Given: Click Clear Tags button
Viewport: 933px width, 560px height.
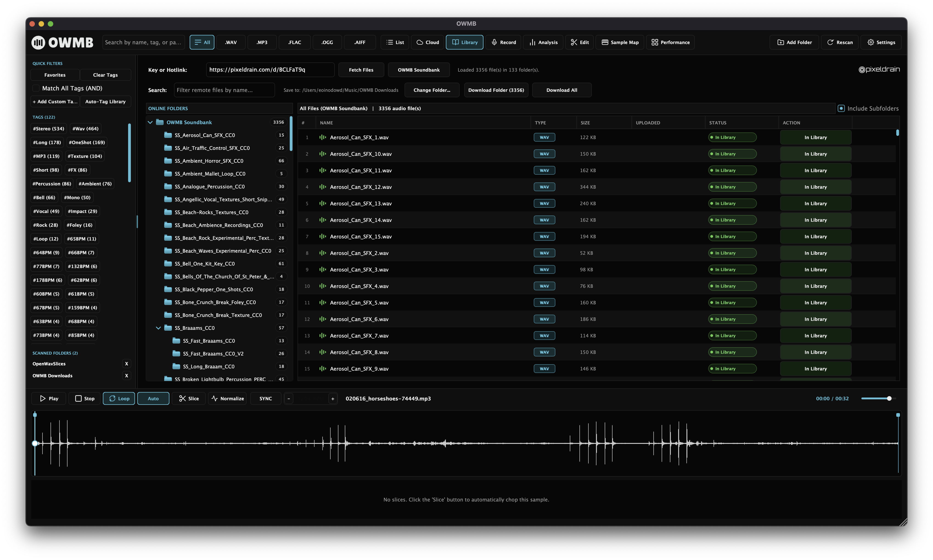Looking at the screenshot, I should pyautogui.click(x=105, y=75).
